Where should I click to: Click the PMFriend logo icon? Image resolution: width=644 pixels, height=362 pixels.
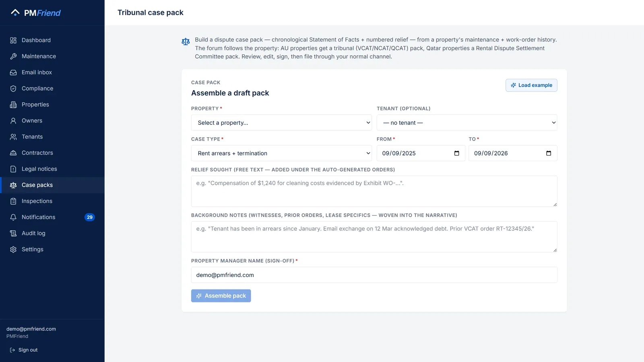[15, 12]
